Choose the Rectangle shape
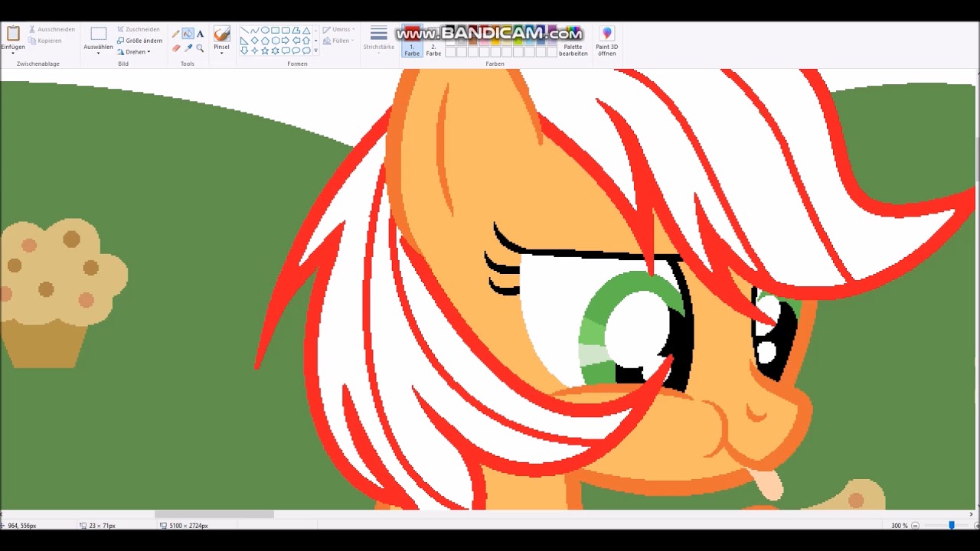 tap(276, 31)
